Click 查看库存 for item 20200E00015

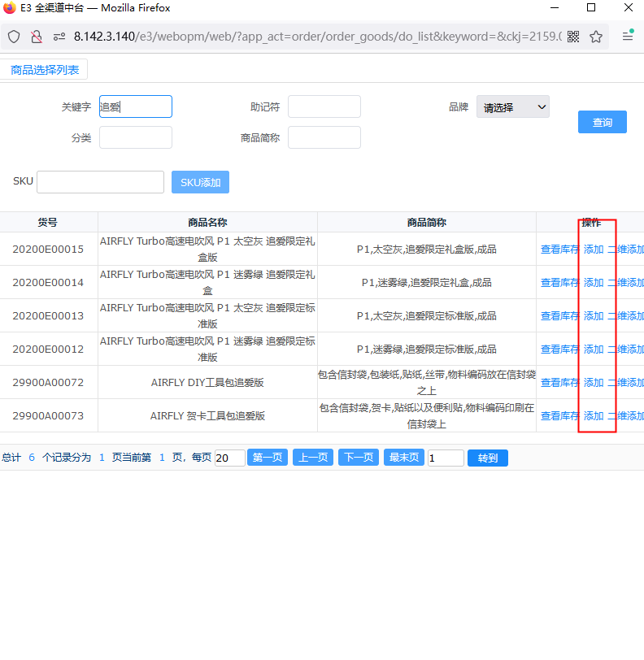click(x=559, y=250)
